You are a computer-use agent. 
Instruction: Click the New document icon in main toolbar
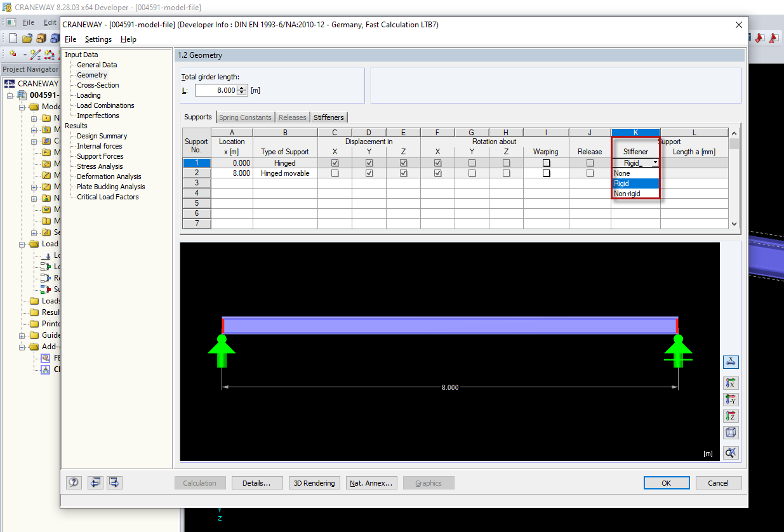13,38
